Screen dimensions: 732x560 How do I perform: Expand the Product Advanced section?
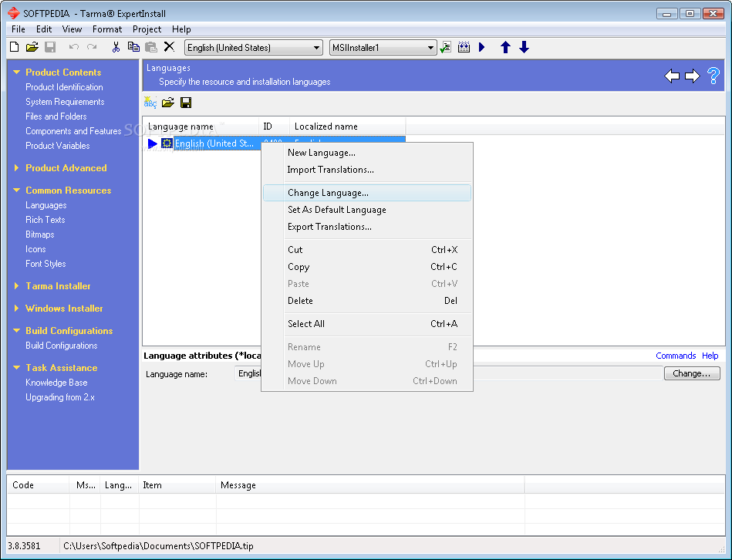coord(17,167)
